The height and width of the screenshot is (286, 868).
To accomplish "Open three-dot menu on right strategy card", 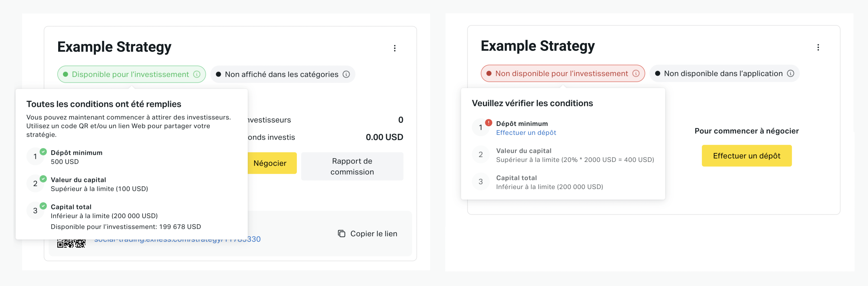I will (x=818, y=48).
